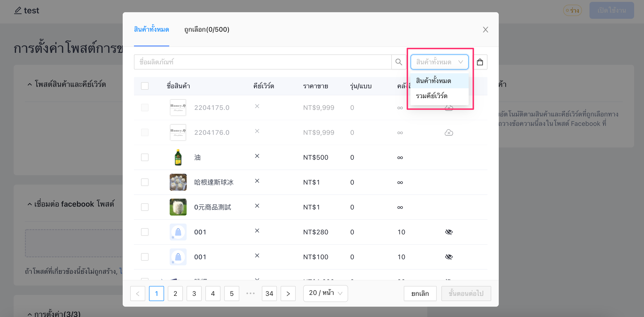
Task: Click the ร่าง draft status badge
Action: 572,11
